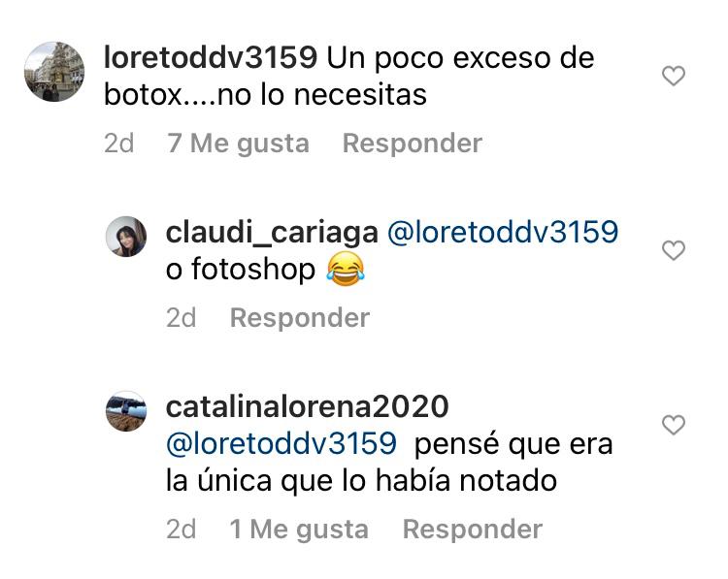View the 1 Me gusta likes list
Viewport: 728px width, 579px height.
[299, 530]
